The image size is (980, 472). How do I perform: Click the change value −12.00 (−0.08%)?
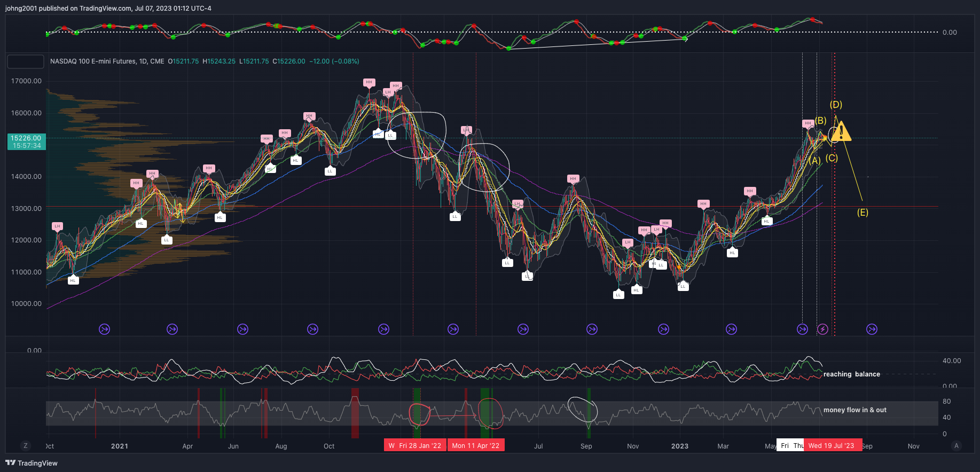pyautogui.click(x=334, y=61)
